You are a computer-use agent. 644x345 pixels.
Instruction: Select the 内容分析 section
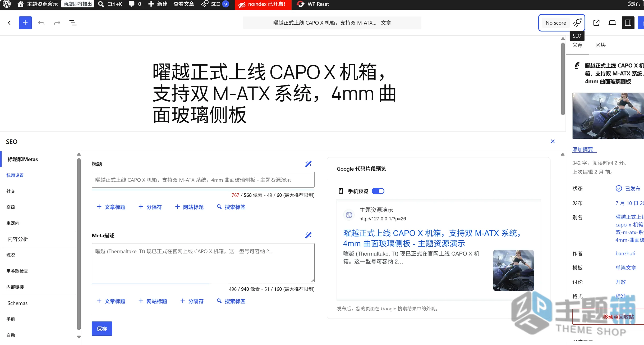coord(39,239)
